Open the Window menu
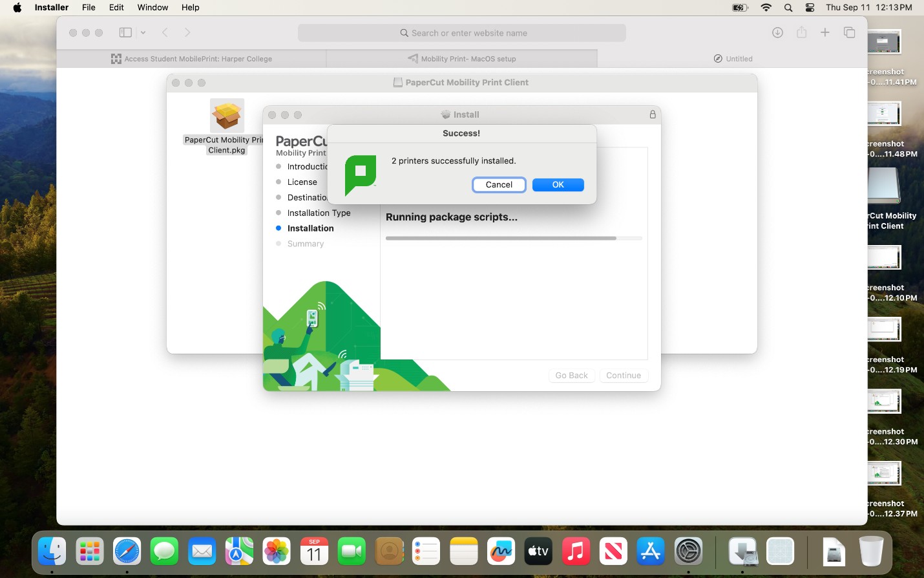The width and height of the screenshot is (924, 578). tap(152, 8)
